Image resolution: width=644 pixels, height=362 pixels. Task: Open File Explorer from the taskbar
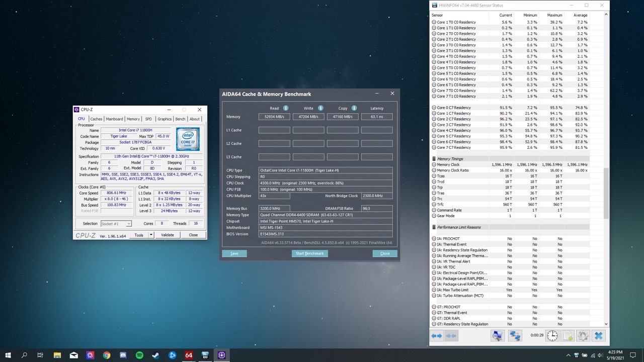click(x=57, y=355)
